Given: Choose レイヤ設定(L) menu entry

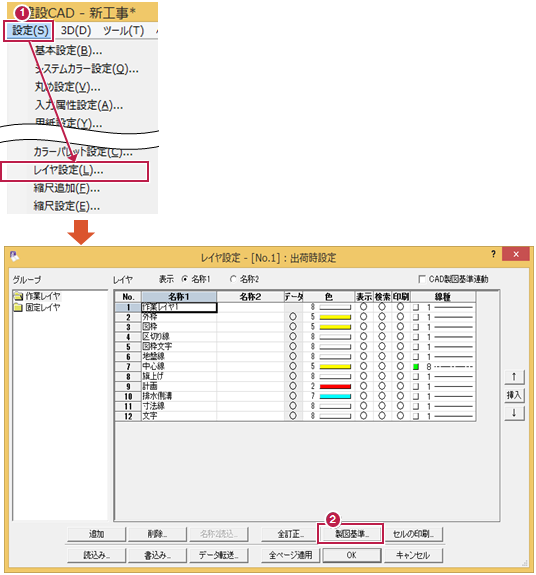Looking at the screenshot, I should click(75, 171).
